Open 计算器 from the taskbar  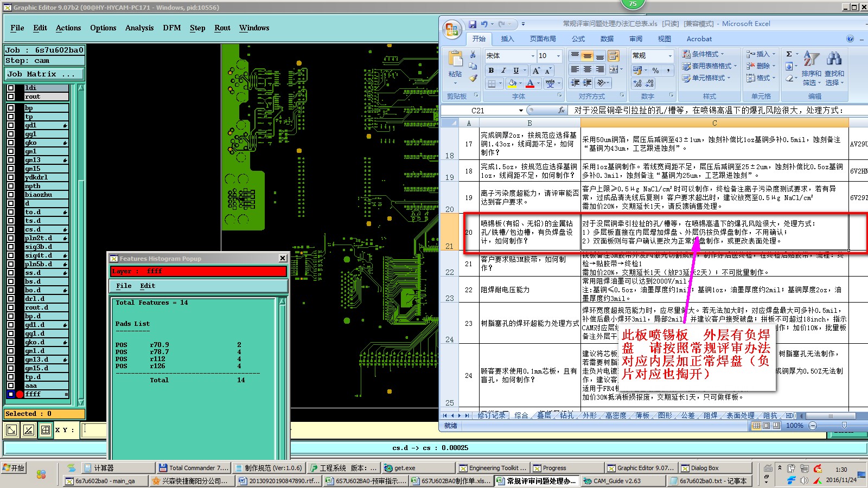coord(118,468)
